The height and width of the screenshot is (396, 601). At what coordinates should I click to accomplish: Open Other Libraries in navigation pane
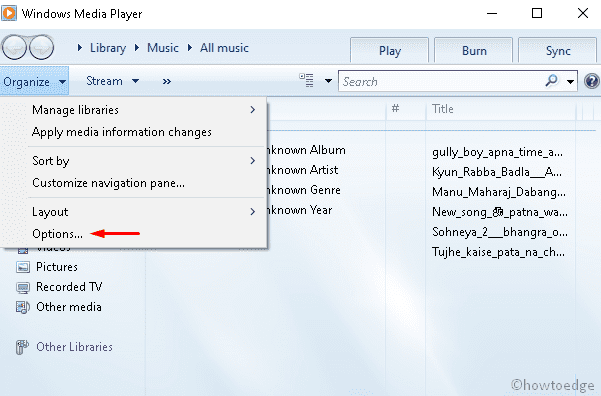[74, 347]
